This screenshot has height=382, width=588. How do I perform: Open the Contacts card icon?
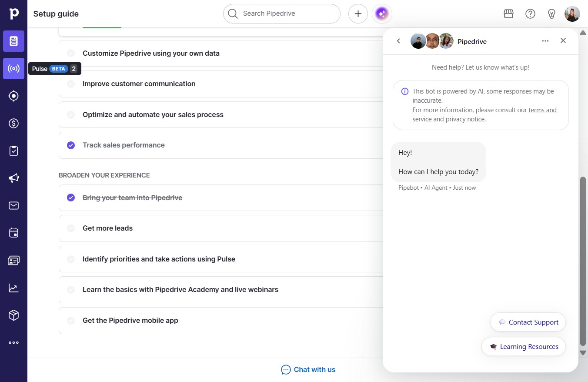(13, 260)
